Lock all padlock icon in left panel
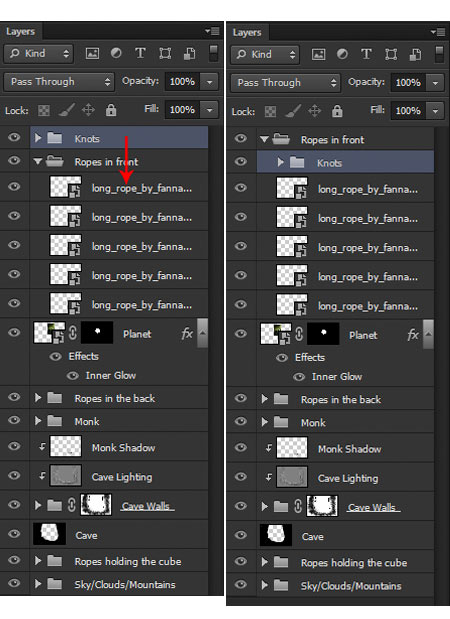Viewport: 450px width, 619px height. point(111,110)
